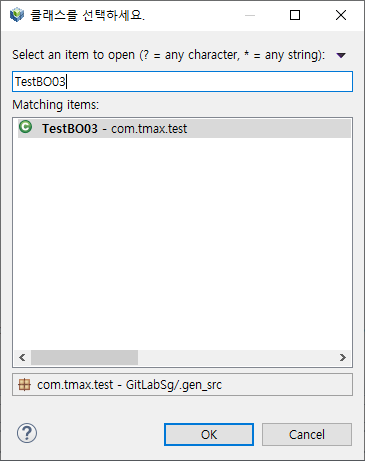Confirm selection with the OK button

pyautogui.click(x=209, y=434)
